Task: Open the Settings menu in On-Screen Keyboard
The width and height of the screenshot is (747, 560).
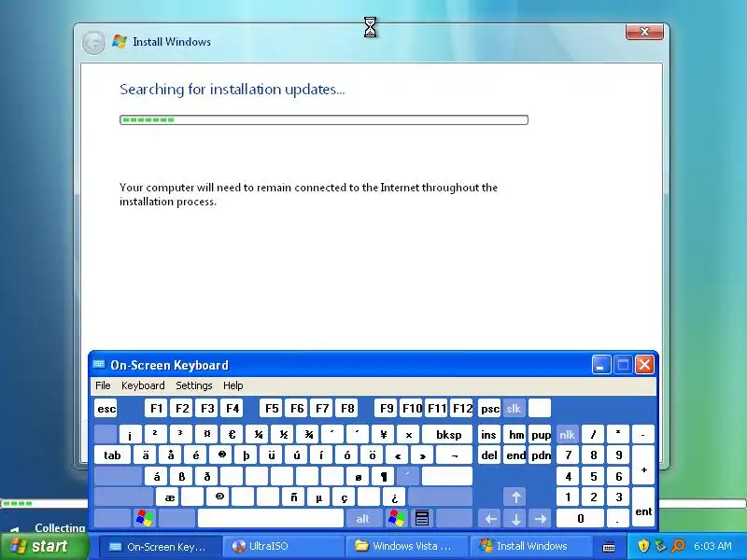Action: point(194,385)
